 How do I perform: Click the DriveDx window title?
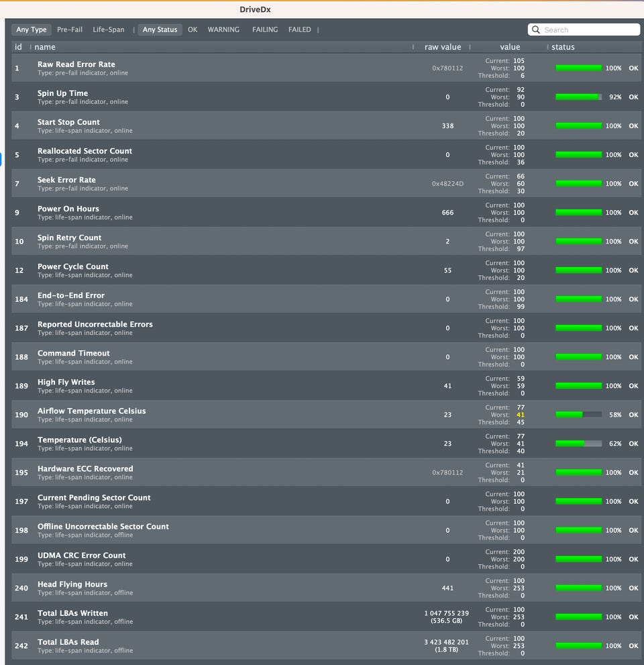[255, 9]
